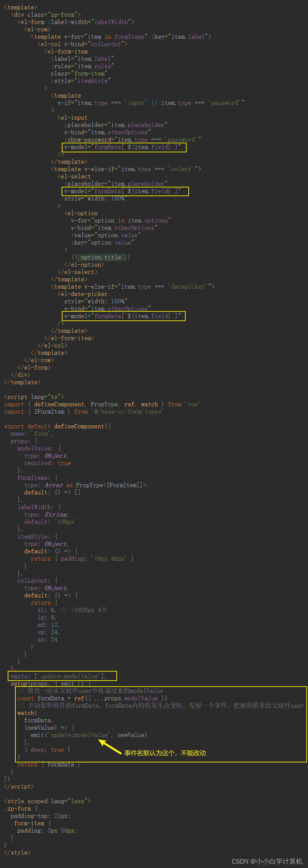Select the <el-form :label-width="labelWidth"> line
Screen dimensions: 308x868
76,22
